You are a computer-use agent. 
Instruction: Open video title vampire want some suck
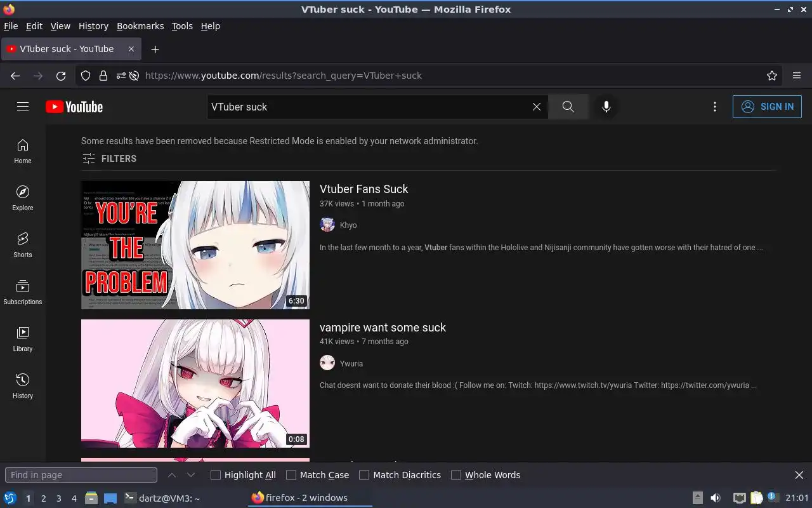[383, 328]
